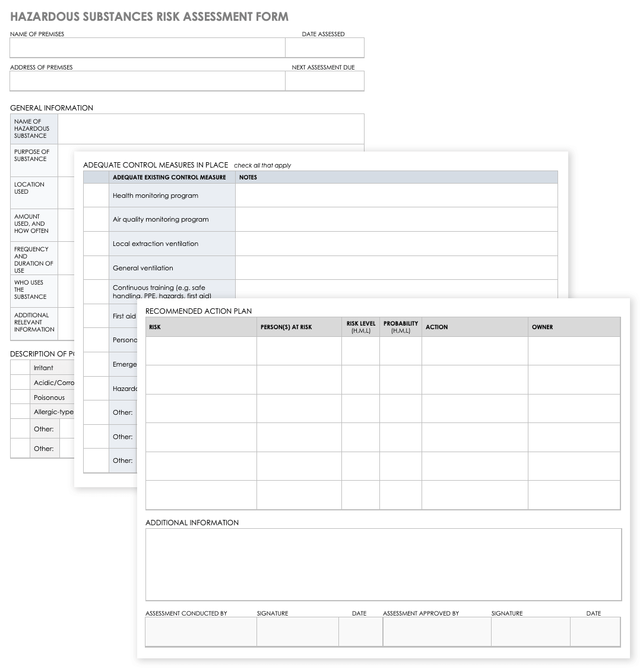
Task: Select the Date Assessed input box
Action: tap(324, 48)
